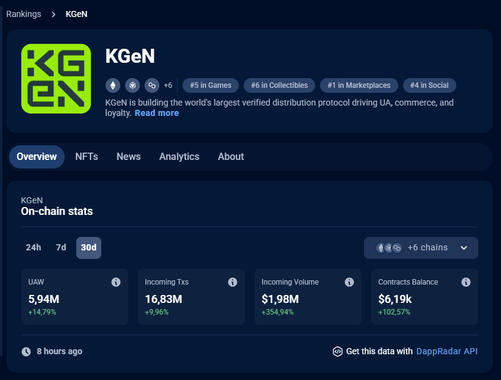Open the #6 in Collectibles ranking badge
This screenshot has width=501, height=380.
(279, 85)
